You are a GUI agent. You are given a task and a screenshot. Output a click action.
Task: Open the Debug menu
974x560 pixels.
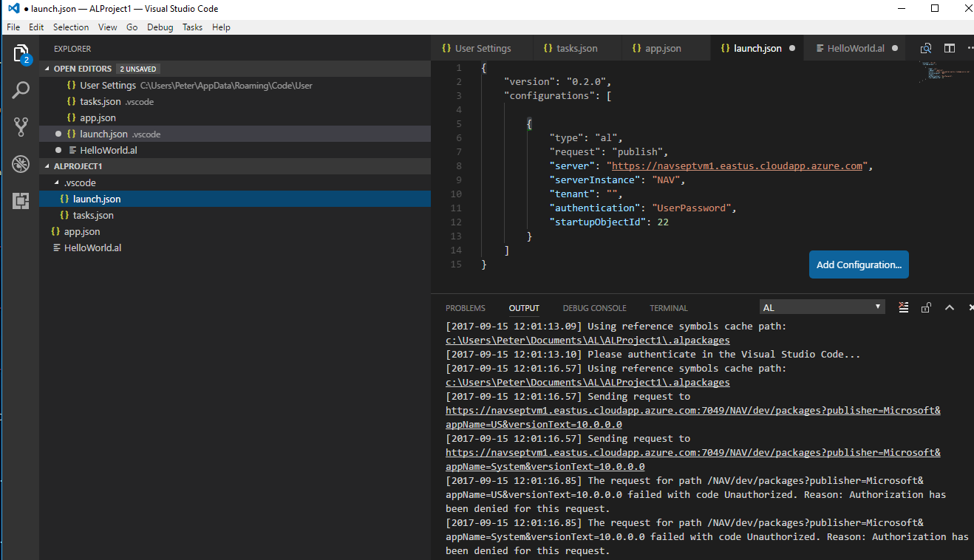point(160,27)
